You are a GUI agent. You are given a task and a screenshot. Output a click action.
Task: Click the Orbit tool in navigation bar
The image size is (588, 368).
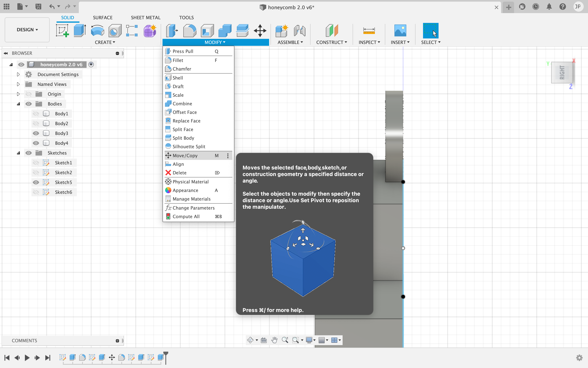point(250,340)
